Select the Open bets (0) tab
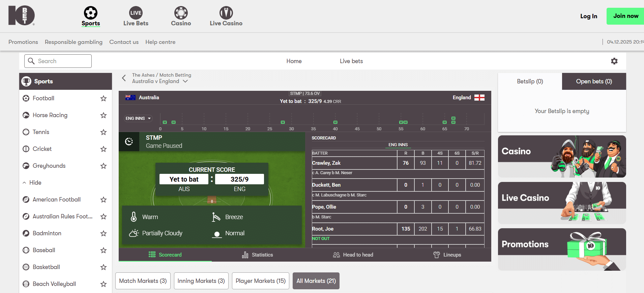Screen dimensions: 644x293 pos(594,81)
